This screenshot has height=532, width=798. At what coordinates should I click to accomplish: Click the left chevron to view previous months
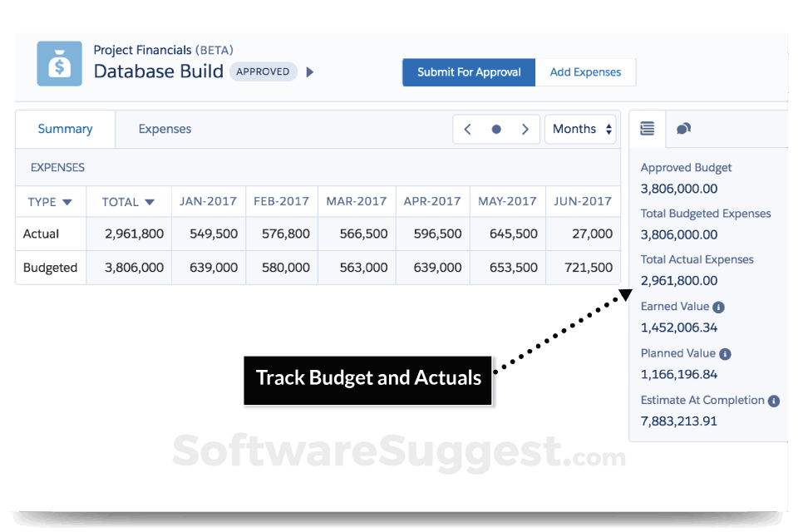click(x=467, y=129)
